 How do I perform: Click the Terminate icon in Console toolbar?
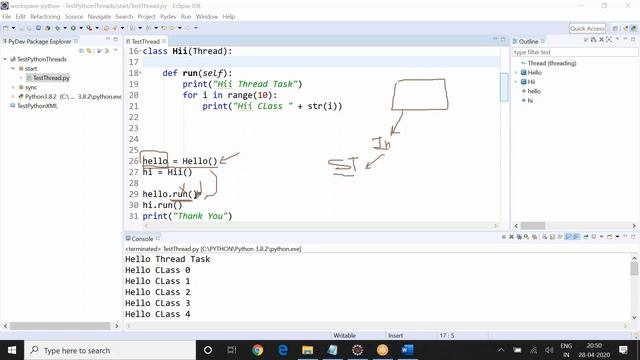pos(504,237)
